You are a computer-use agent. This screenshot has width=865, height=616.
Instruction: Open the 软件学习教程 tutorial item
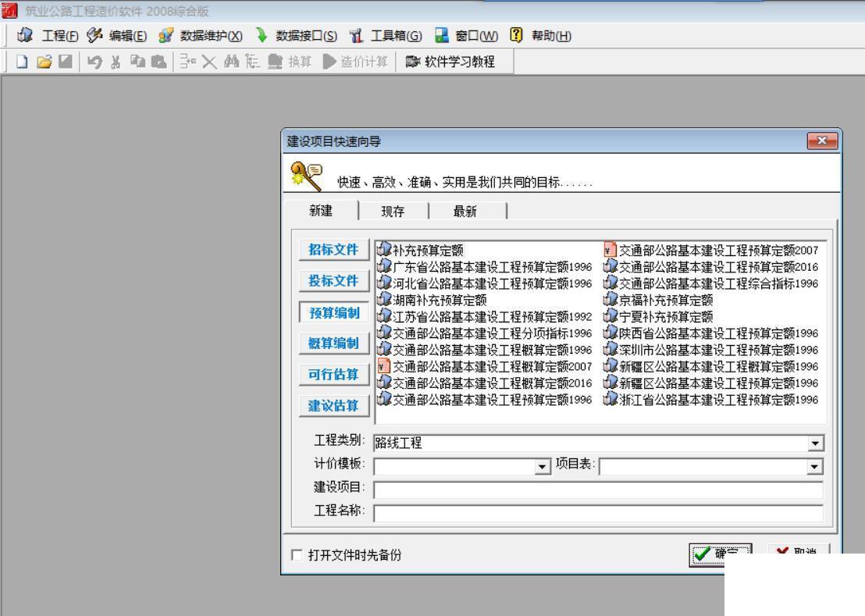[450, 62]
